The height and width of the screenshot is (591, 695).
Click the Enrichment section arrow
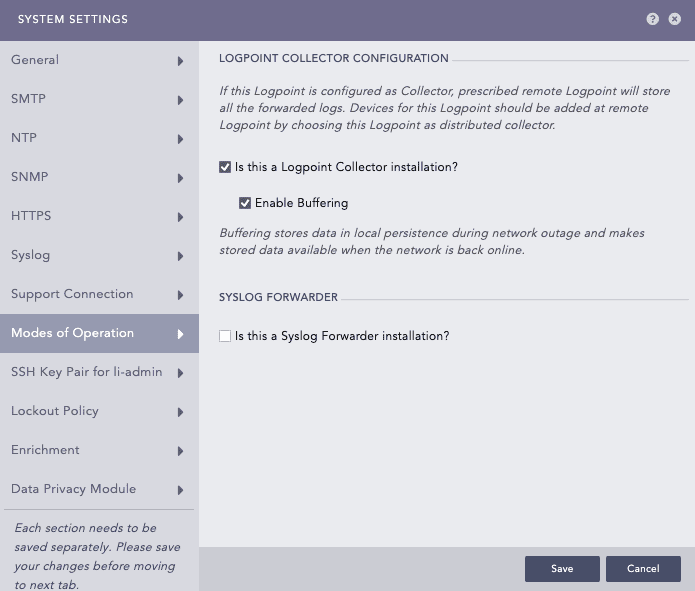181,451
